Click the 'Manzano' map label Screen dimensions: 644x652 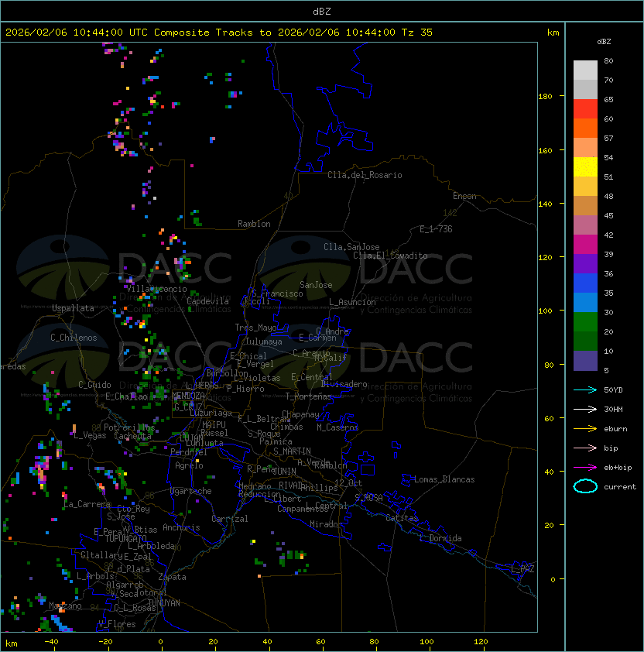(65, 606)
